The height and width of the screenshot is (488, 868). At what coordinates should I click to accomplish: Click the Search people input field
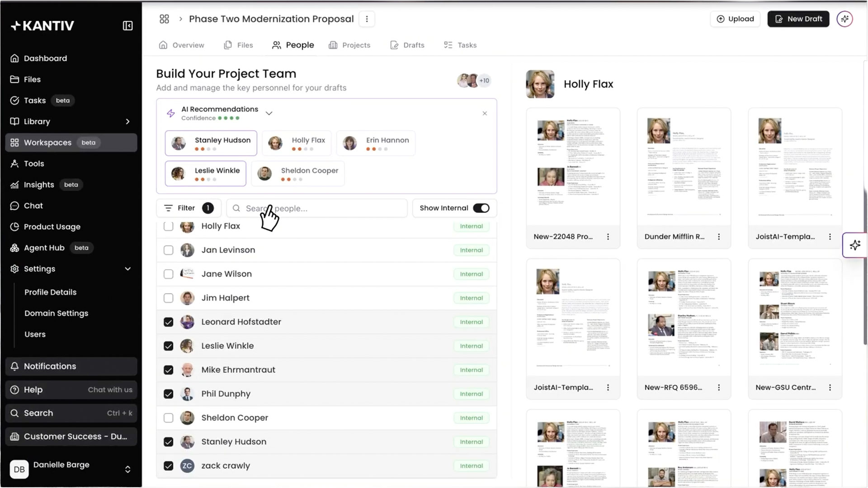[317, 208]
